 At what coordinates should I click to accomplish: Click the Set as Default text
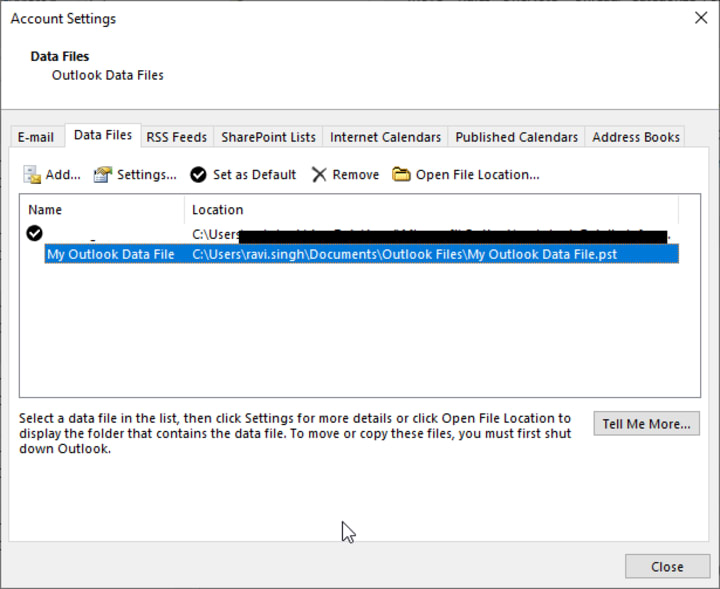click(254, 175)
